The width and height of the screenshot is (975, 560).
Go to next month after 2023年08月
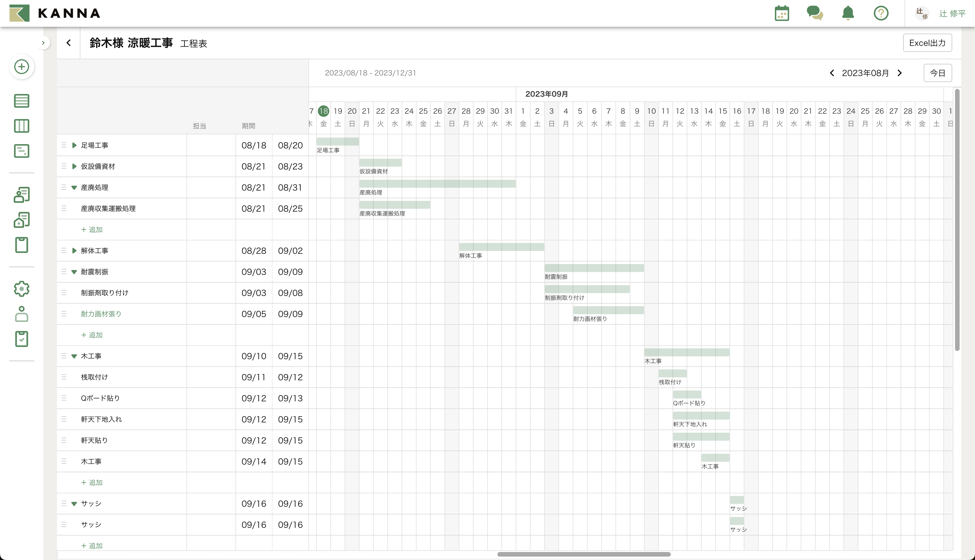coord(899,73)
